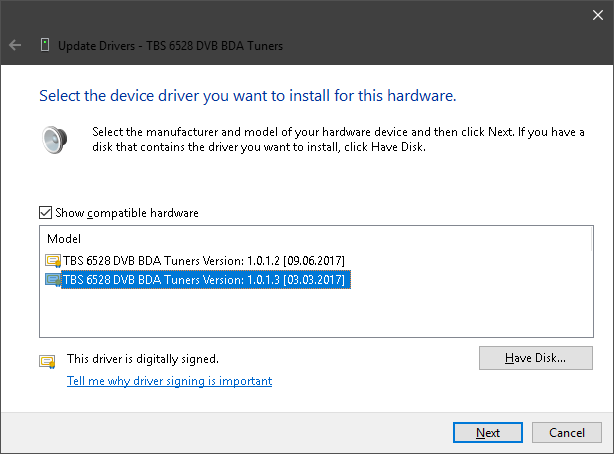Cancel the driver update
This screenshot has height=454, width=614.
(567, 432)
